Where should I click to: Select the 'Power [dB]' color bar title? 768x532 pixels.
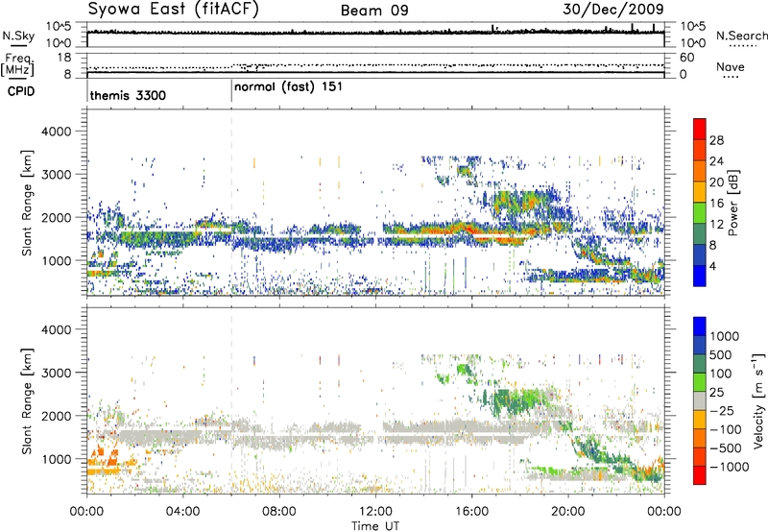(x=732, y=203)
